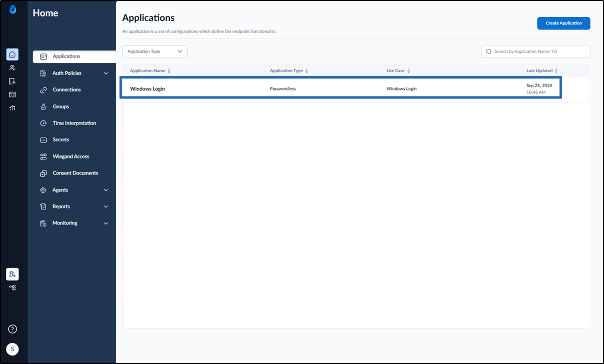Click the hierarchy tree rail icon

pos(12,287)
